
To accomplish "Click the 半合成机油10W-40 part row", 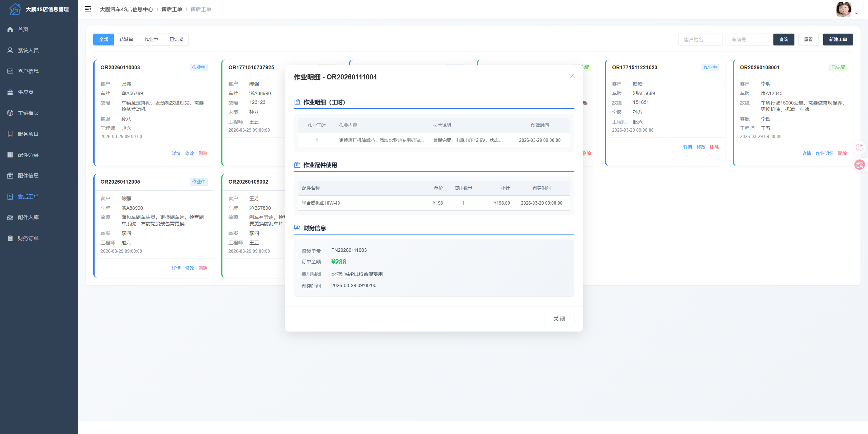I will (434, 203).
